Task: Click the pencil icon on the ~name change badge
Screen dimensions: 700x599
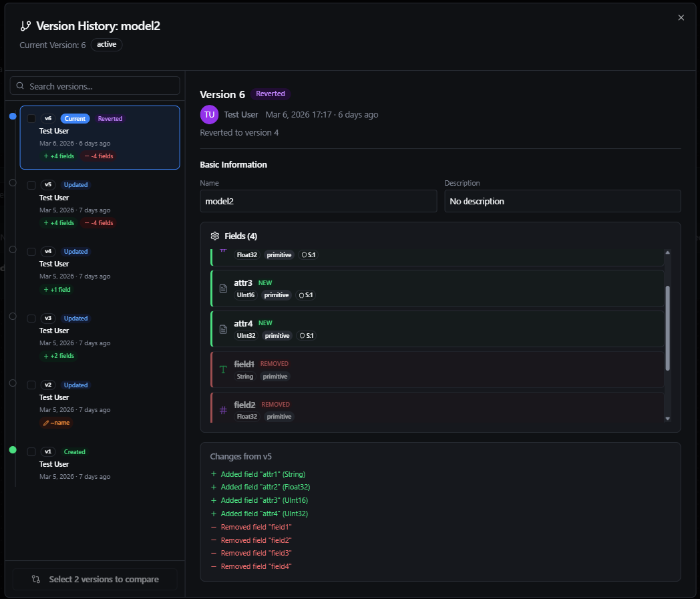Action: click(47, 422)
